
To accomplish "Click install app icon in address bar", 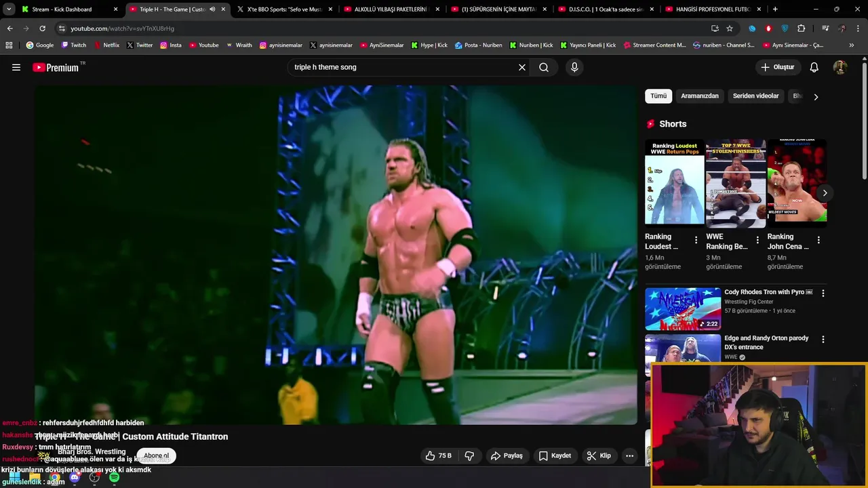I will [x=715, y=28].
